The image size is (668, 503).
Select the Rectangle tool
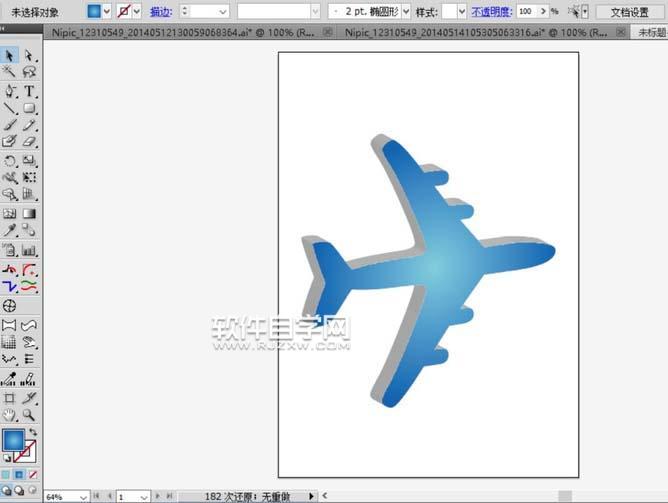point(29,108)
